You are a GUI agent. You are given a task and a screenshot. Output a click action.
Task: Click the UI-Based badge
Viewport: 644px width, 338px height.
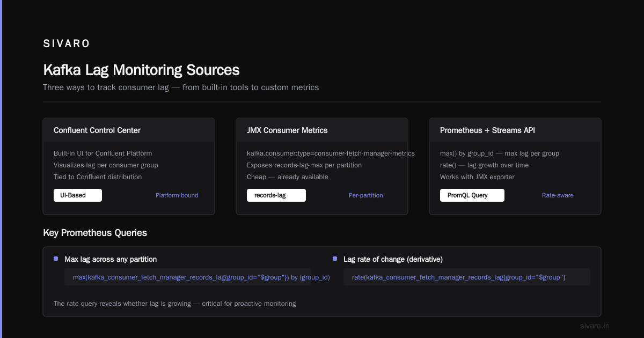pyautogui.click(x=78, y=195)
